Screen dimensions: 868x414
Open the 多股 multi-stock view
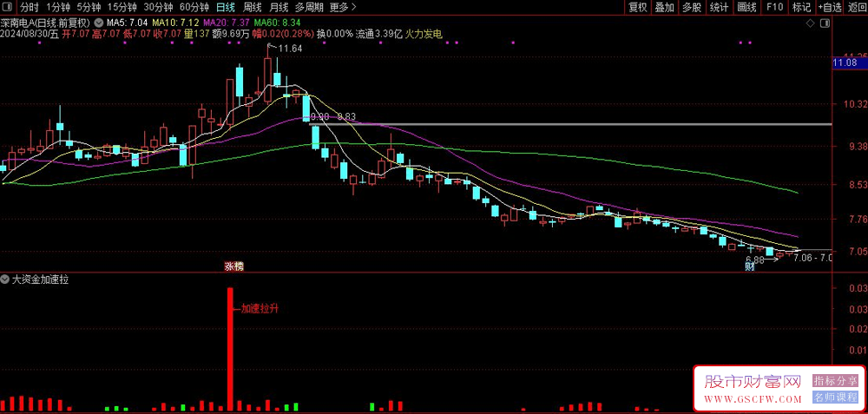click(692, 7)
